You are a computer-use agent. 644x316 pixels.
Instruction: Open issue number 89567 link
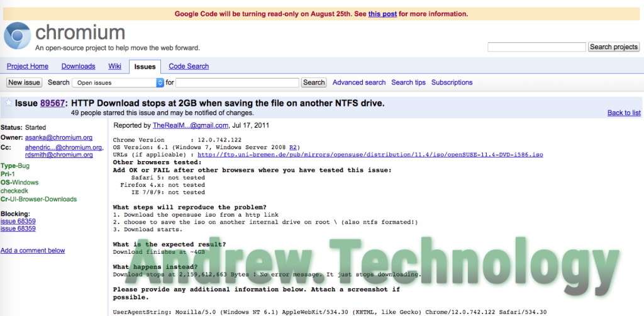point(53,104)
